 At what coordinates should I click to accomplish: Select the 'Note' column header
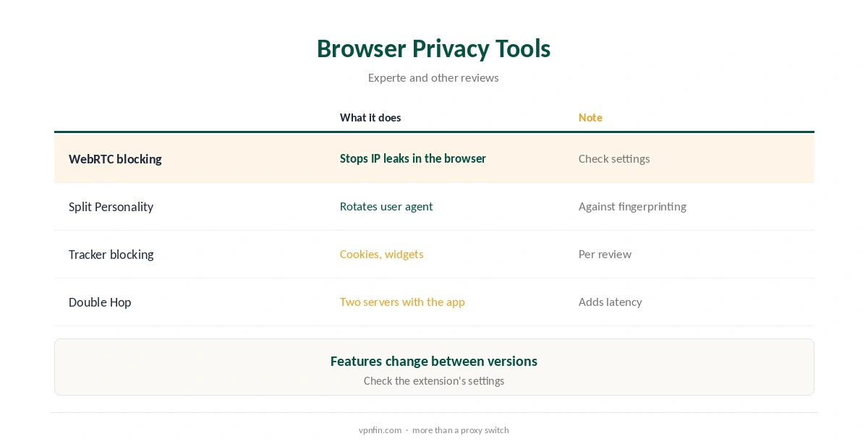(x=590, y=118)
